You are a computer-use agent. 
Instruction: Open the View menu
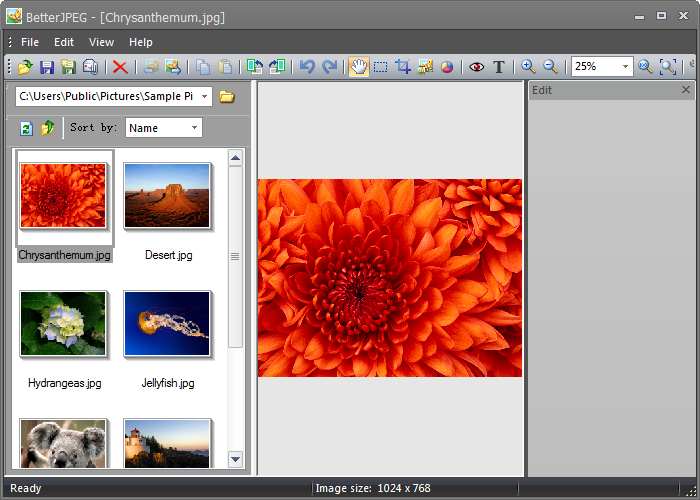click(x=101, y=42)
